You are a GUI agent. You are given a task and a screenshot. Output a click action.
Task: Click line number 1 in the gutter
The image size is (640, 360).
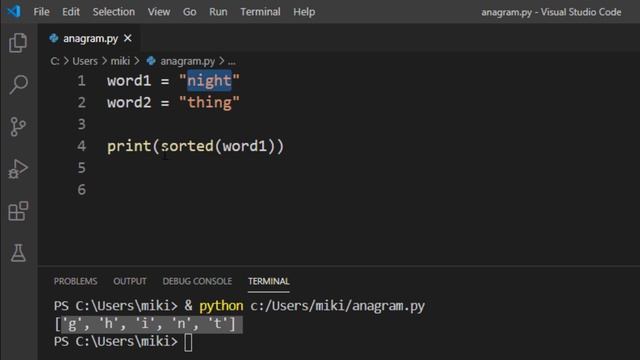point(82,81)
